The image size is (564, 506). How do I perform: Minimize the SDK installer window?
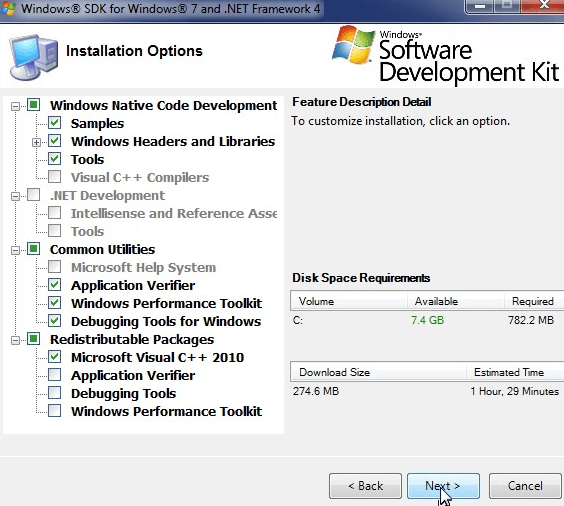point(480,6)
